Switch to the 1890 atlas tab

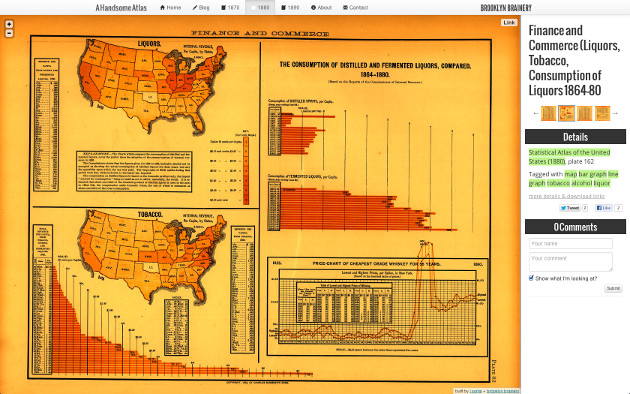point(290,8)
